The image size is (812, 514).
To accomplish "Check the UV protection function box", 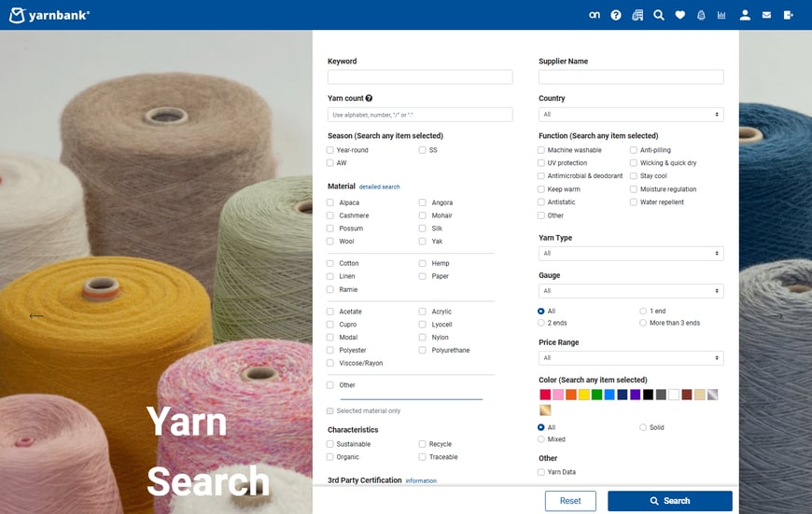I will pyautogui.click(x=541, y=163).
